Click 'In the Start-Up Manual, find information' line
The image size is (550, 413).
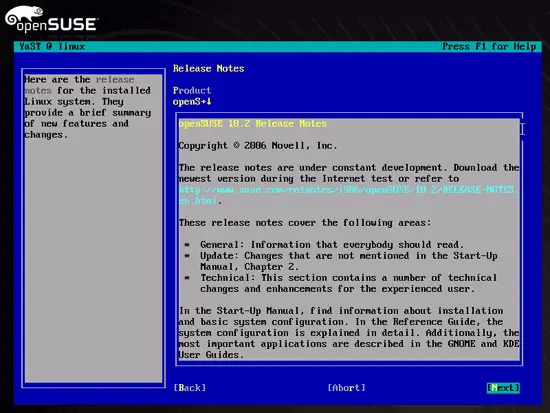[341, 311]
